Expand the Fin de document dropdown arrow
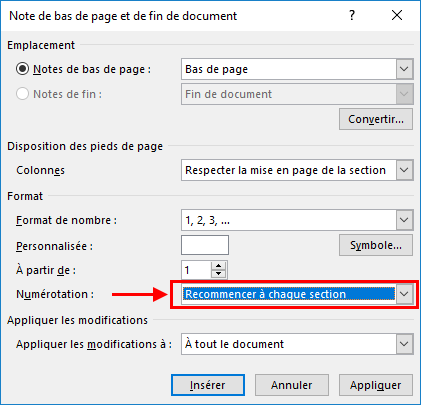Viewport: 421px width, 405px height. (x=404, y=94)
